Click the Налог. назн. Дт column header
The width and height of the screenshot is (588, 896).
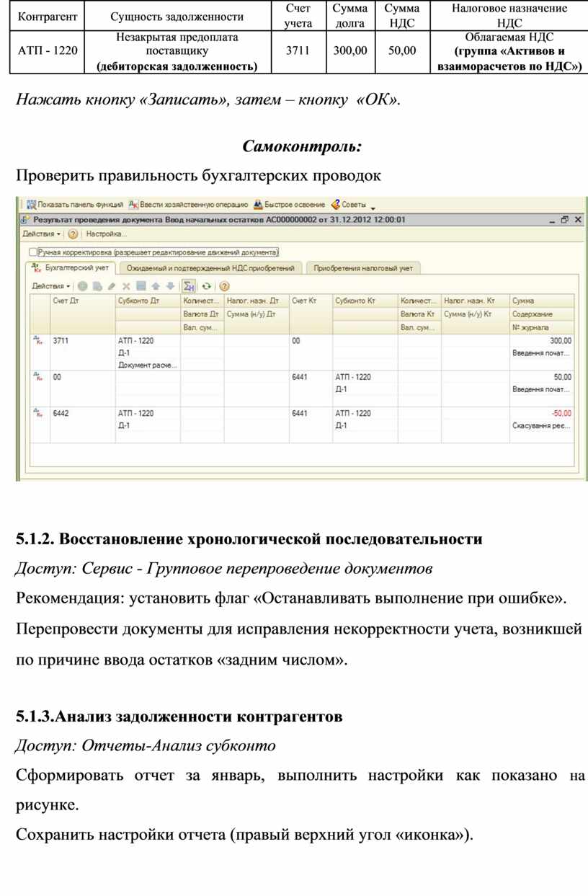pyautogui.click(x=257, y=301)
